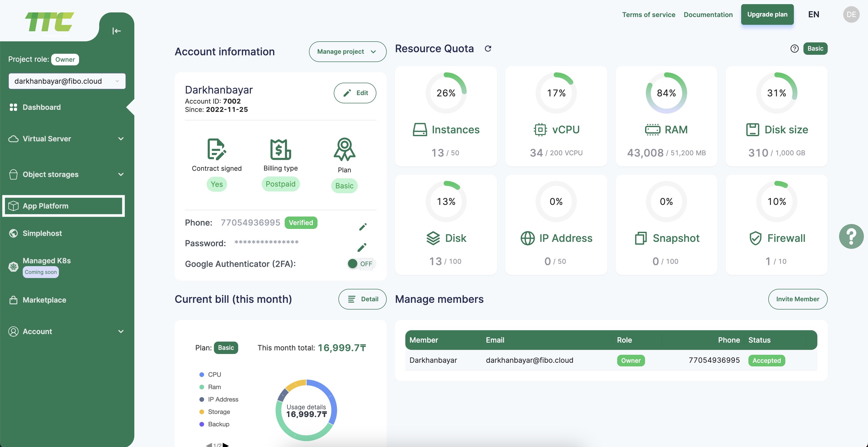Toggle CPU legend series in bill chart
868x447 pixels.
pos(210,374)
